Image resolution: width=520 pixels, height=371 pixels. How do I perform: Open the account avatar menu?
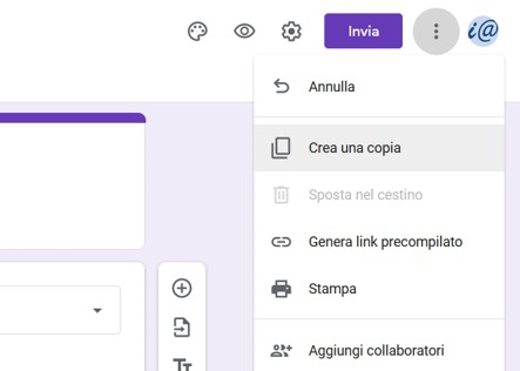point(483,31)
